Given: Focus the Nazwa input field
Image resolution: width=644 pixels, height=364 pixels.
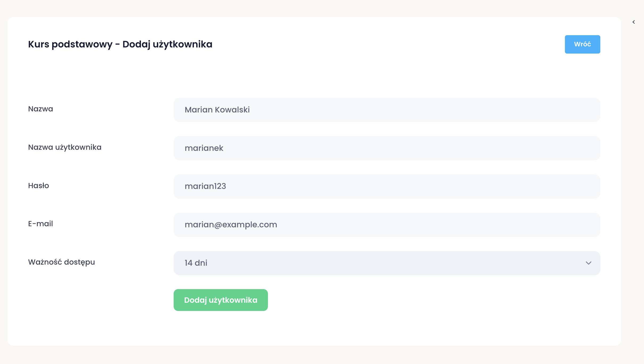Looking at the screenshot, I should pos(386,110).
